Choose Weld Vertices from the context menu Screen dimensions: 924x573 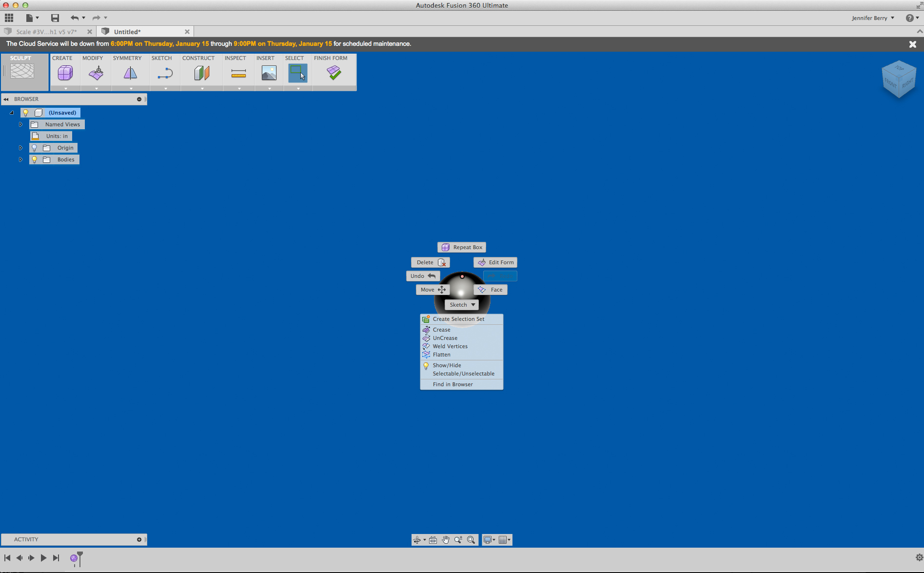click(x=462, y=346)
